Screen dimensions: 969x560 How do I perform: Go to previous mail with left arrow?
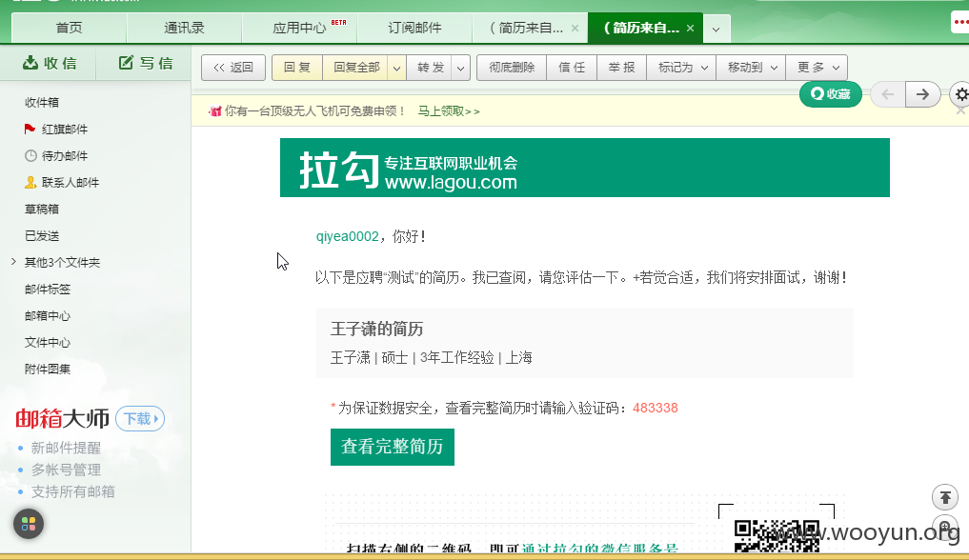click(x=887, y=94)
